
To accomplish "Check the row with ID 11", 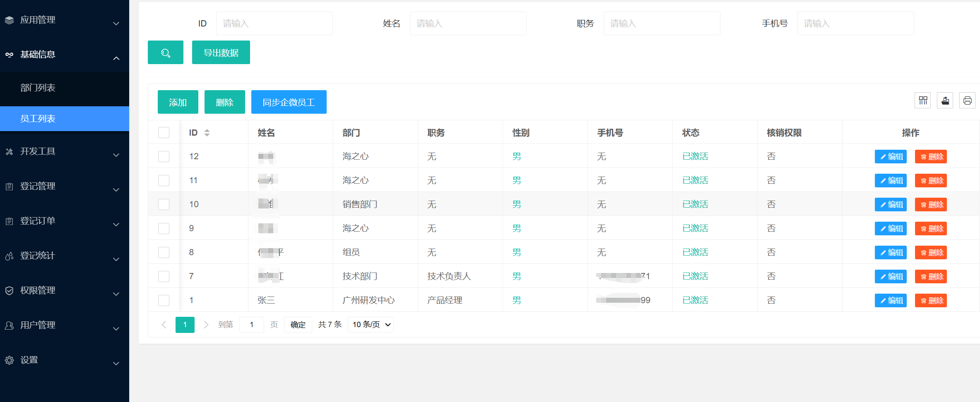I will point(164,180).
